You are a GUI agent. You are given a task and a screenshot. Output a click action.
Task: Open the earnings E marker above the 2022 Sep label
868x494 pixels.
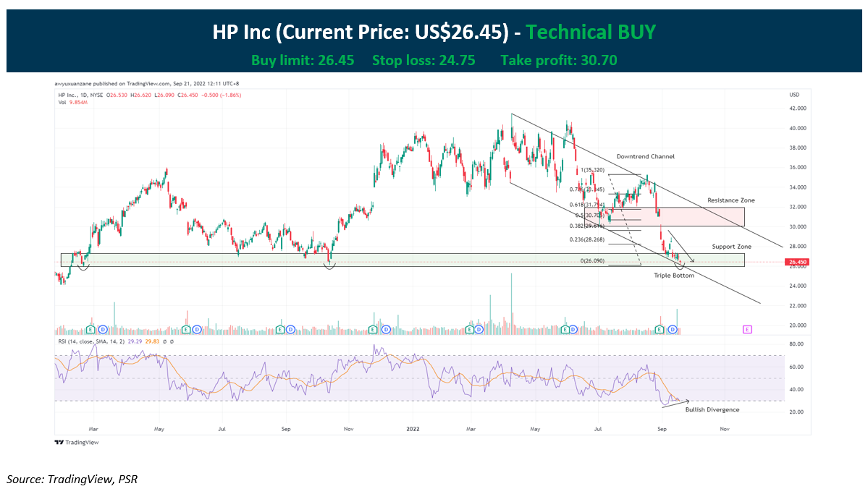[x=659, y=330]
